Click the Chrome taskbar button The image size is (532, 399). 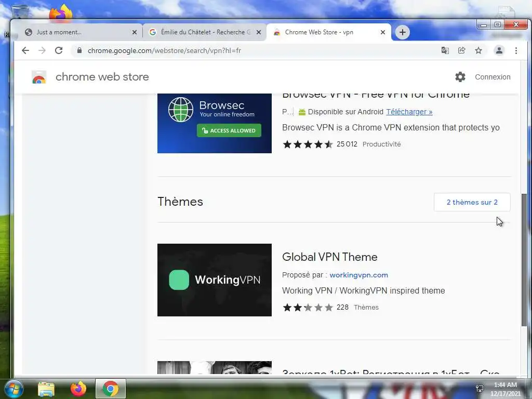click(111, 389)
